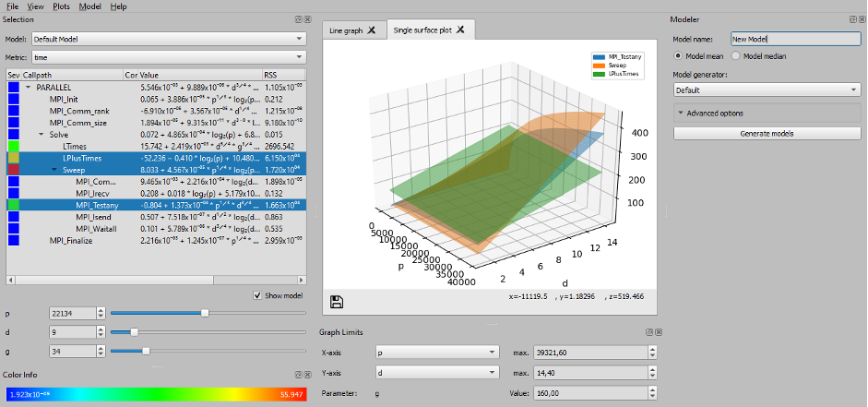
Task: Click the callpath tree horizontal scrollbar
Action: 156,281
